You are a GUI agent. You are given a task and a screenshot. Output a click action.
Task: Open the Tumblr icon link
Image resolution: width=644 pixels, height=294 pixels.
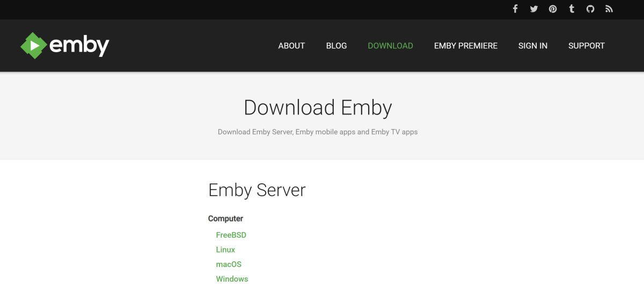(x=572, y=9)
